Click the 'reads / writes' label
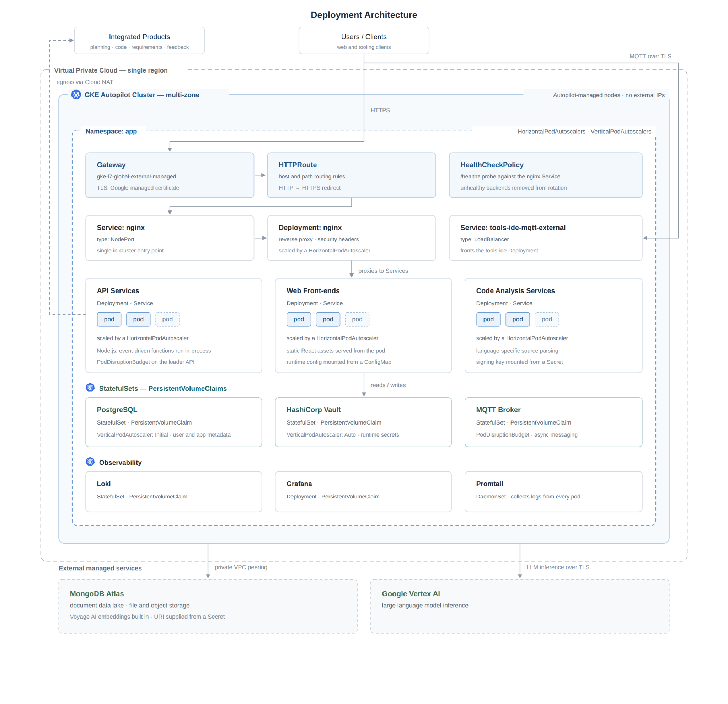The width and height of the screenshot is (728, 704). pos(388,385)
